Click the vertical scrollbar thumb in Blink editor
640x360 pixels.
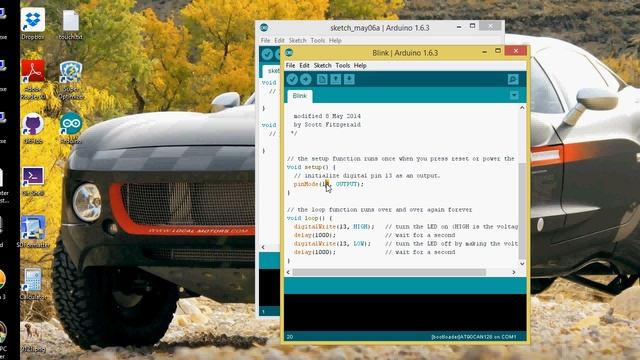[522, 211]
